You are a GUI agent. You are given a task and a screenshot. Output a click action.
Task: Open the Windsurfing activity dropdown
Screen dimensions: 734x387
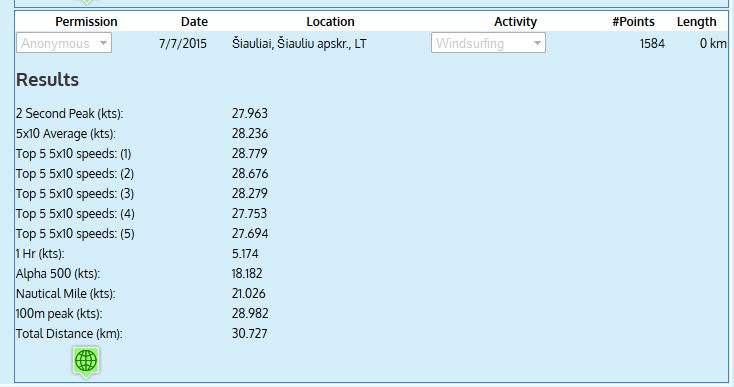pos(488,43)
